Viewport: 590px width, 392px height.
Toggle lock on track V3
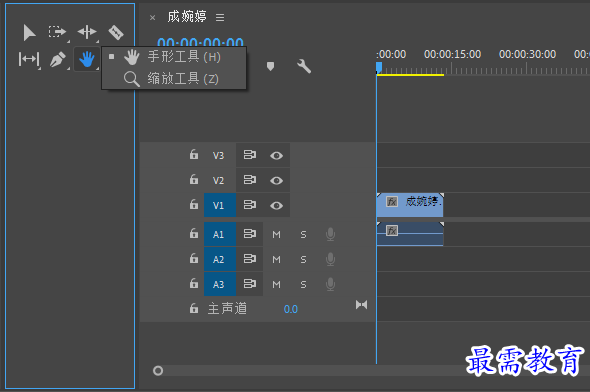point(194,154)
